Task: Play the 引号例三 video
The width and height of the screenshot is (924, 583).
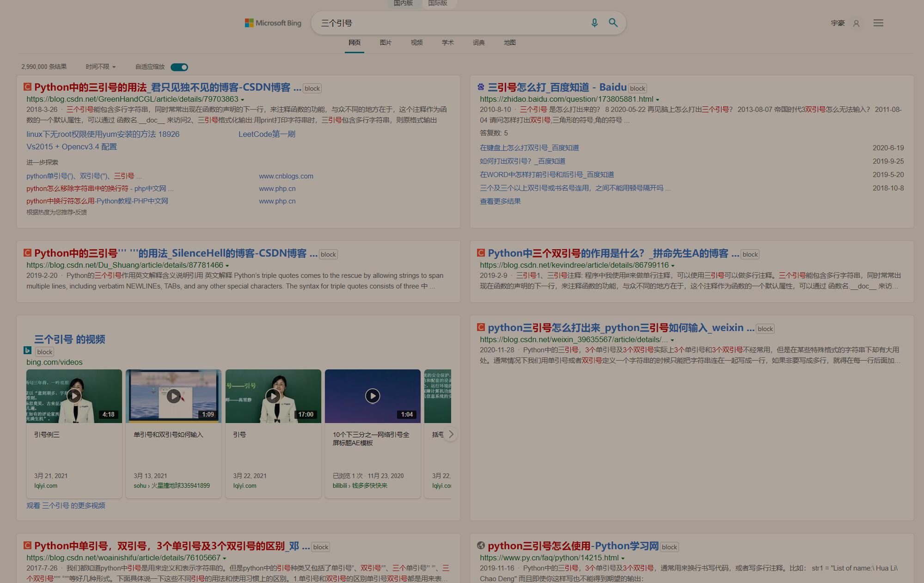Action: coord(74,396)
